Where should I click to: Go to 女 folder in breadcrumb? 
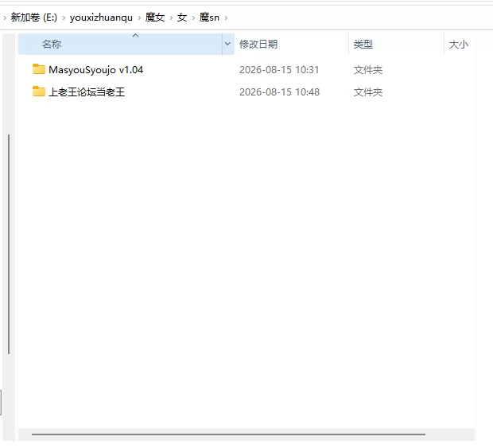182,18
